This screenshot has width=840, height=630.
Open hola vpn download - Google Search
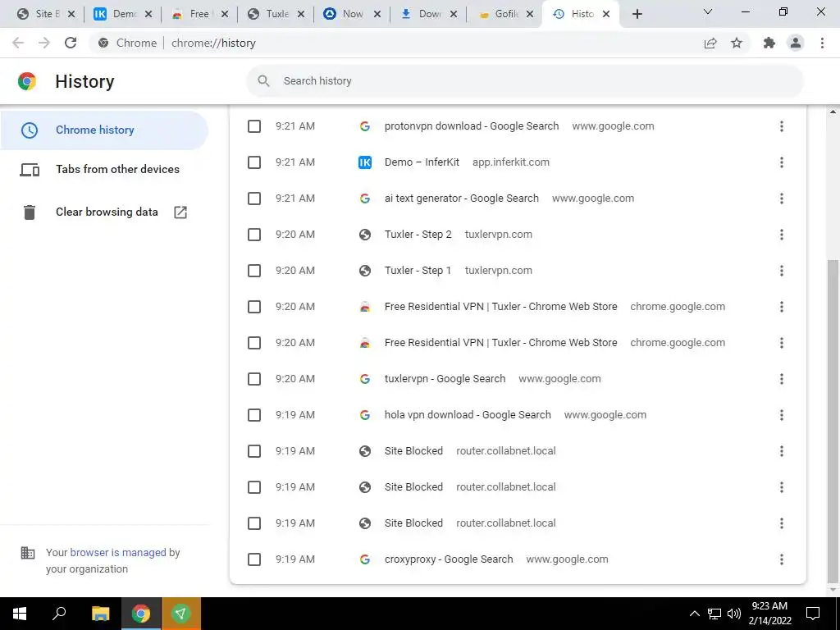coord(468,414)
